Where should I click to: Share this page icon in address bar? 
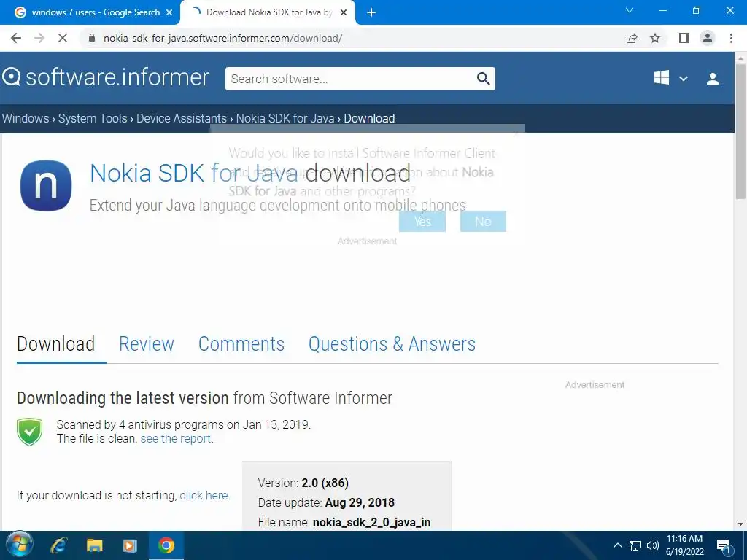coord(632,38)
